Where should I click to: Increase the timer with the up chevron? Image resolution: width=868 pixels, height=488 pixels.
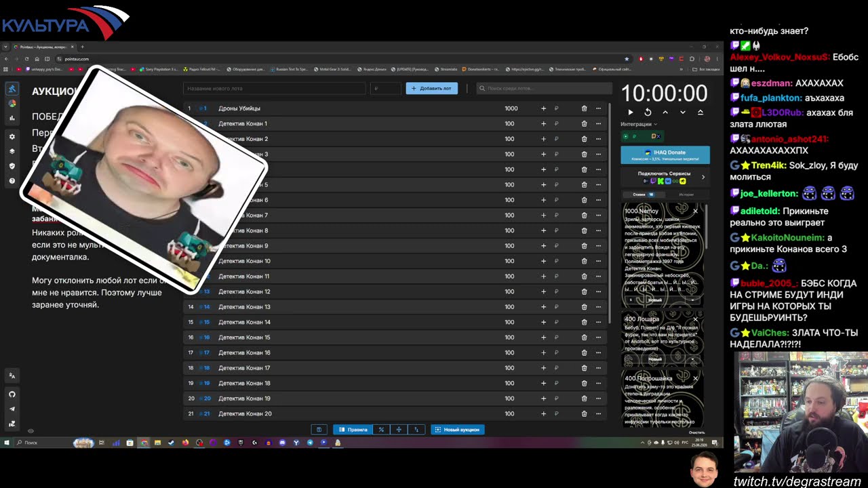(665, 113)
